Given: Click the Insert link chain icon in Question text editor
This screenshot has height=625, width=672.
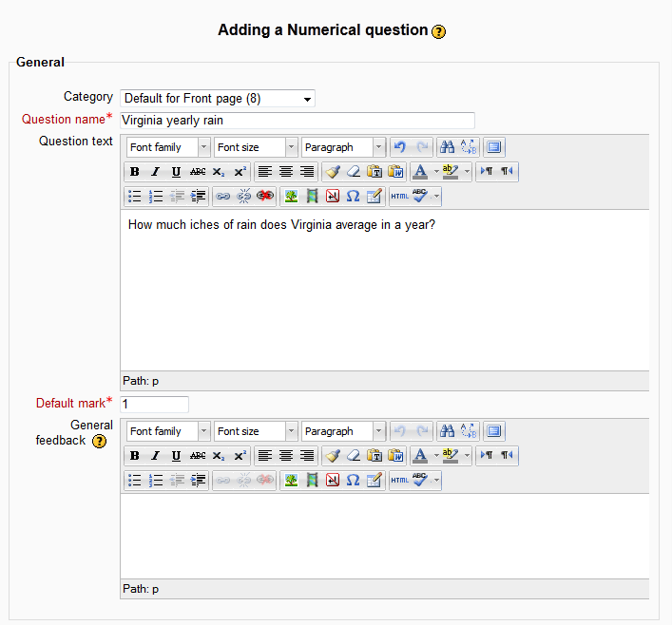Looking at the screenshot, I should [222, 197].
